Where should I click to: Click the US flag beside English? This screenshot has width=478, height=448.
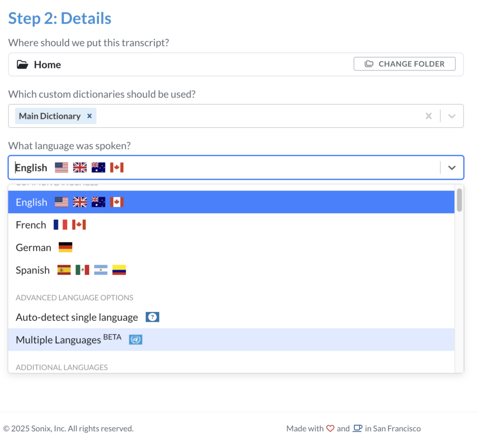pyautogui.click(x=61, y=167)
